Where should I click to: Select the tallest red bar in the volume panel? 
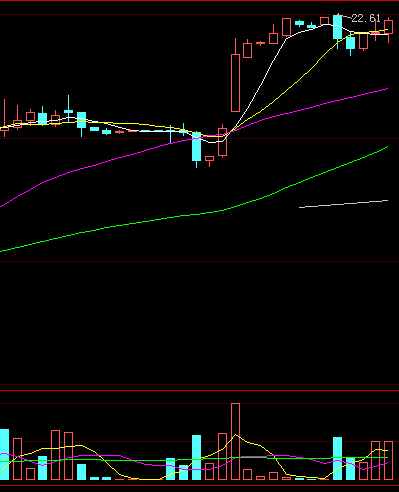click(235, 441)
